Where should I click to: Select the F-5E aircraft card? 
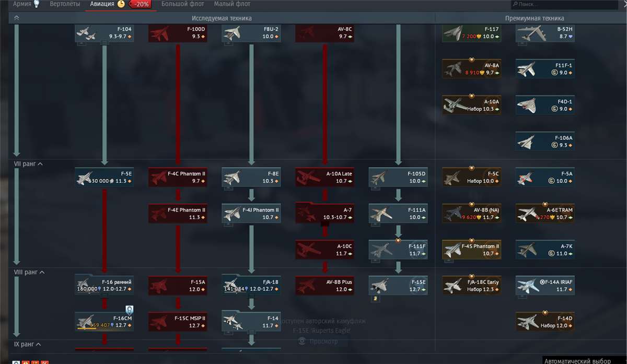coord(104,177)
